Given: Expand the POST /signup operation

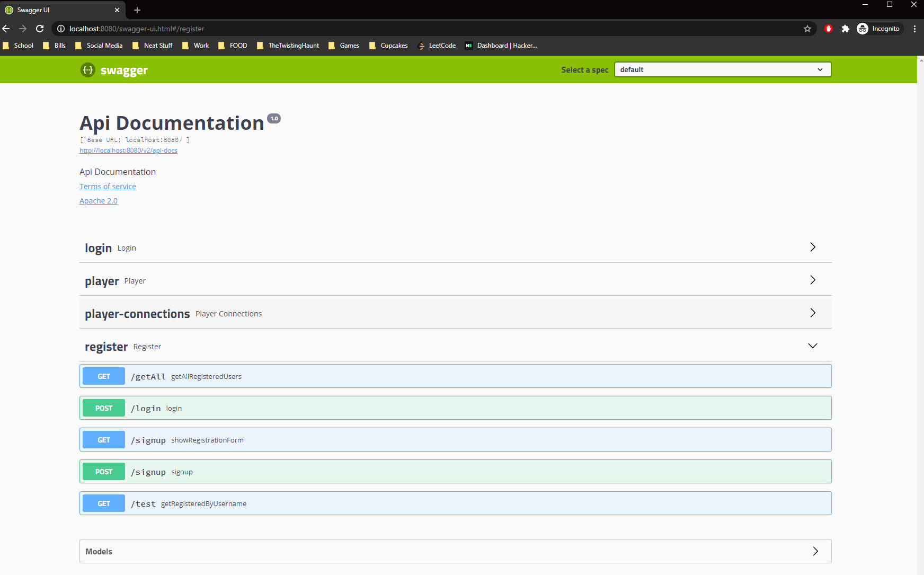Looking at the screenshot, I should point(456,472).
